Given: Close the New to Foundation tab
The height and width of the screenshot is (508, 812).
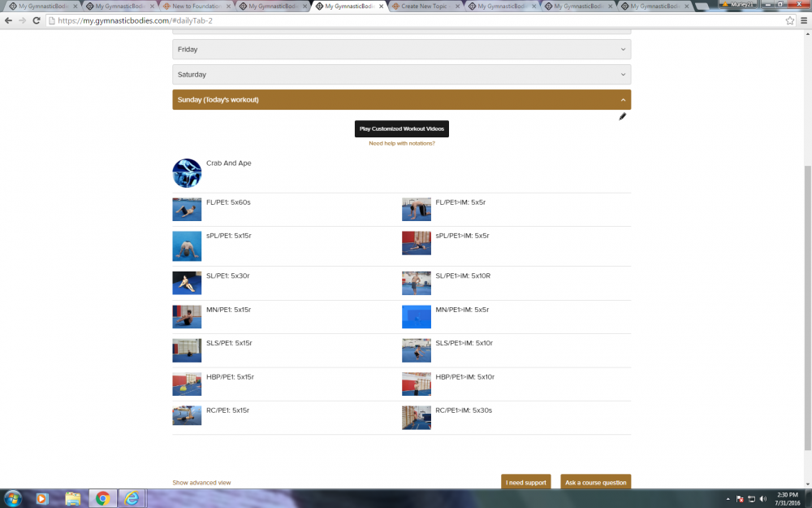Looking at the screenshot, I should tap(228, 7).
